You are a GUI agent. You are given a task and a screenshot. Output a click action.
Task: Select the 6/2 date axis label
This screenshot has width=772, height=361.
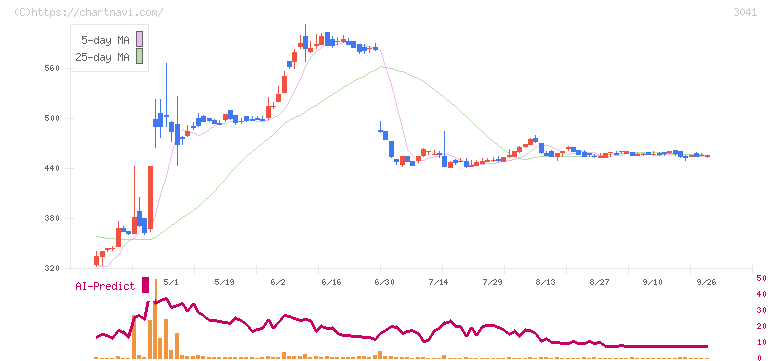tap(278, 283)
